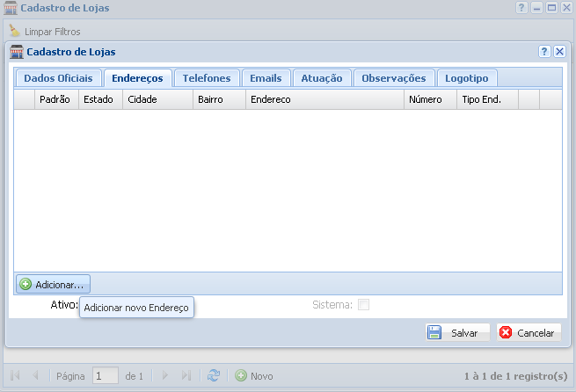Go to the previous page arrow
Screen dimensions: 576x392
35,375
